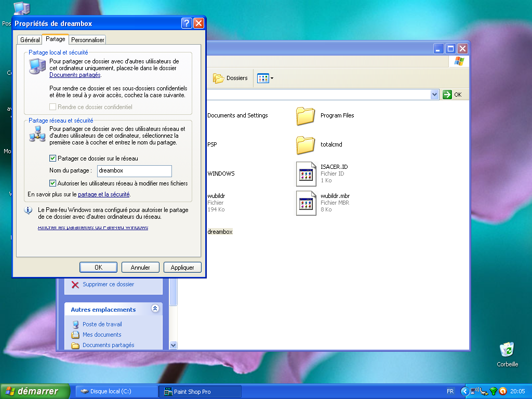Viewport: 532px width, 399px height.
Task: Close the Propriétés de dreambox dialog
Action: pos(198,23)
